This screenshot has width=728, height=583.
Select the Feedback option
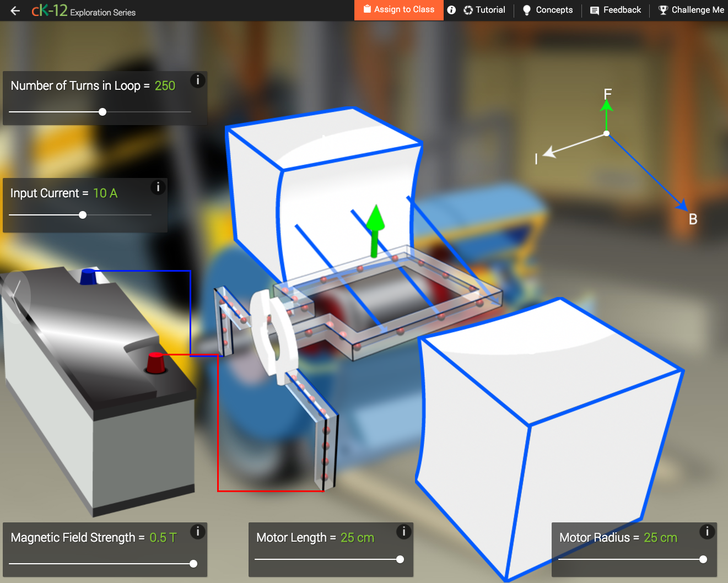point(622,10)
